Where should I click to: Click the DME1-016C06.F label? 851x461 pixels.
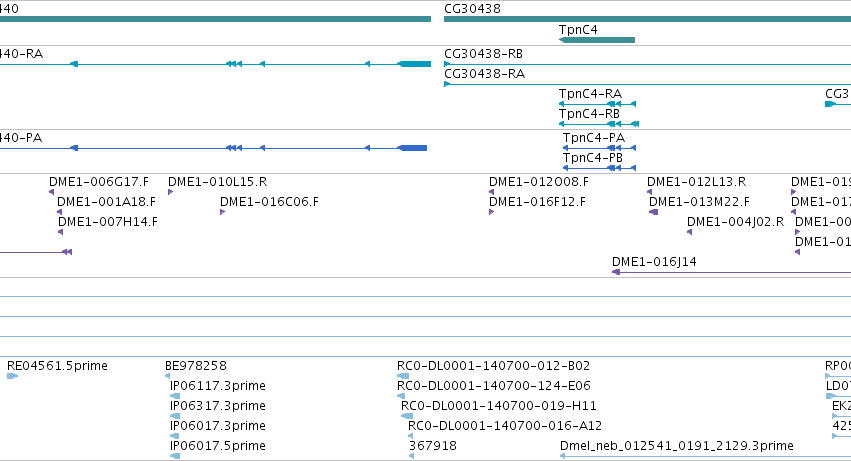[x=269, y=202]
